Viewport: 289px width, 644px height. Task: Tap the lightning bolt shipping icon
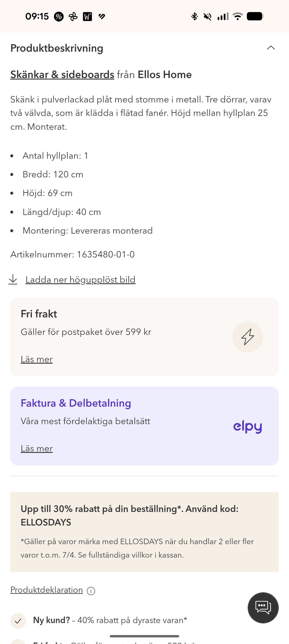click(247, 337)
